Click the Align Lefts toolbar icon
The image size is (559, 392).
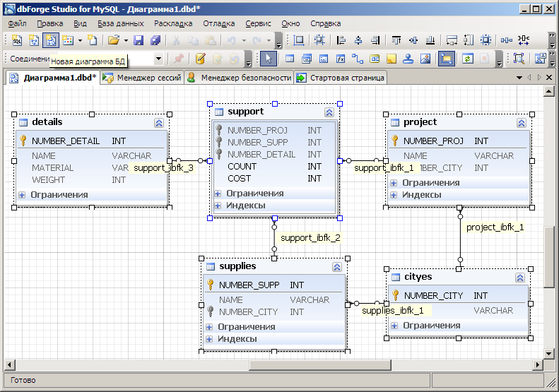pyautogui.click(x=342, y=40)
